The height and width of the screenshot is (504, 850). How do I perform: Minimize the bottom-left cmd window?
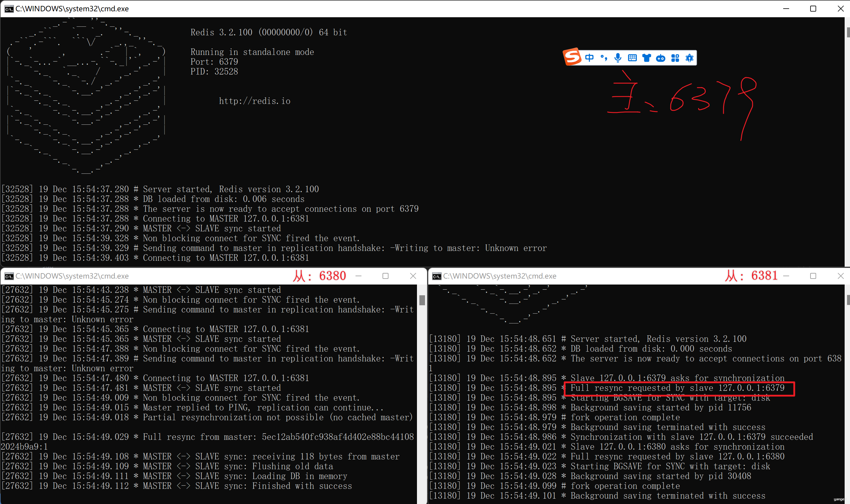(x=358, y=276)
